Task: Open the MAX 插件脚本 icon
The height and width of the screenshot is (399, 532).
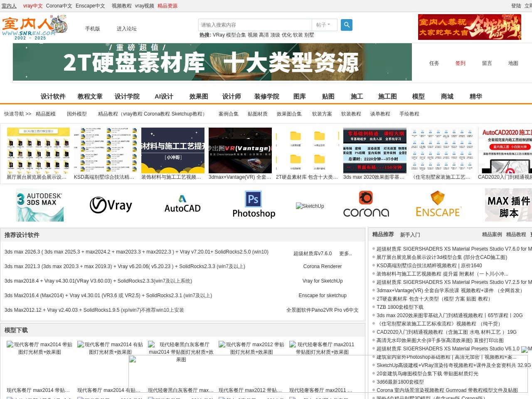Action: 508,205
